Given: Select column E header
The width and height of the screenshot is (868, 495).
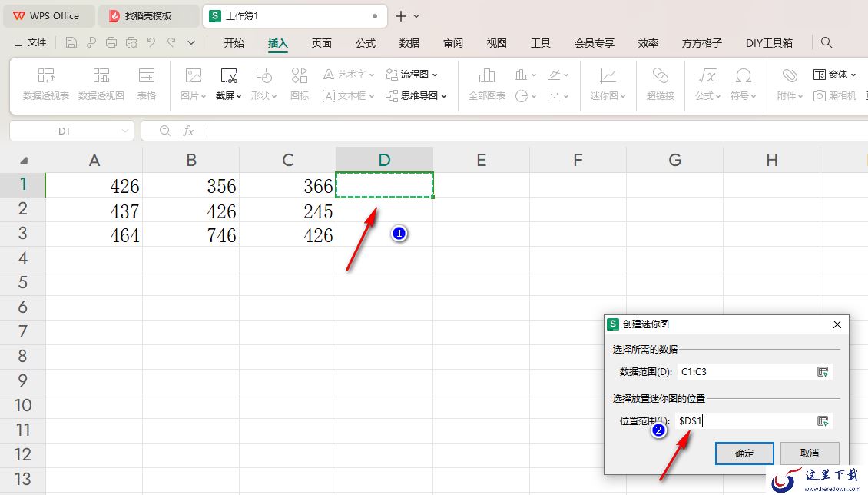Looking at the screenshot, I should click(481, 160).
